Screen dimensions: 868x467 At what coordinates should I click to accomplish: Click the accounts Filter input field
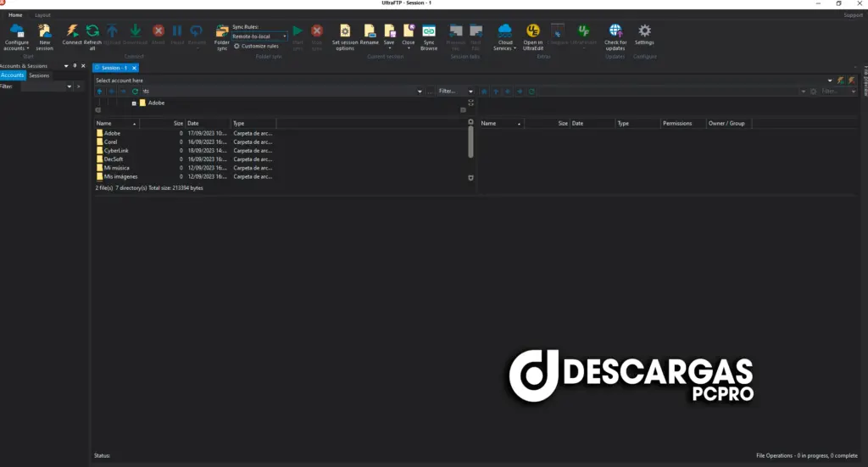point(43,86)
